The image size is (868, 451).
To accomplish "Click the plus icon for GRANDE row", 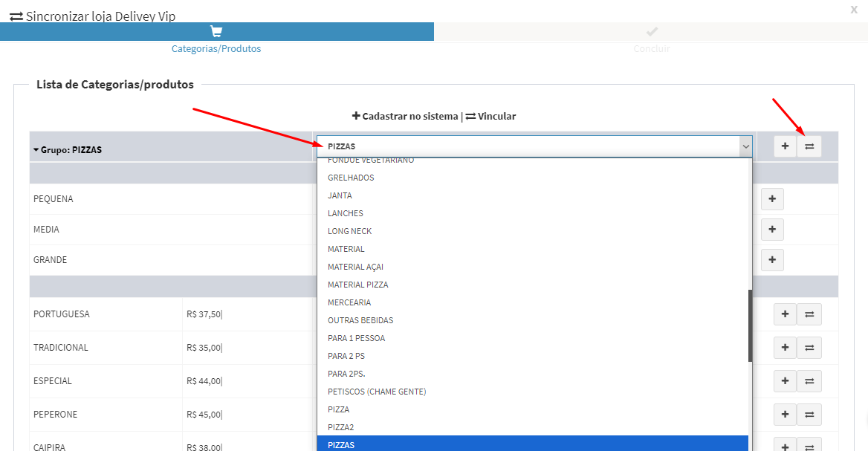I will pos(772,260).
